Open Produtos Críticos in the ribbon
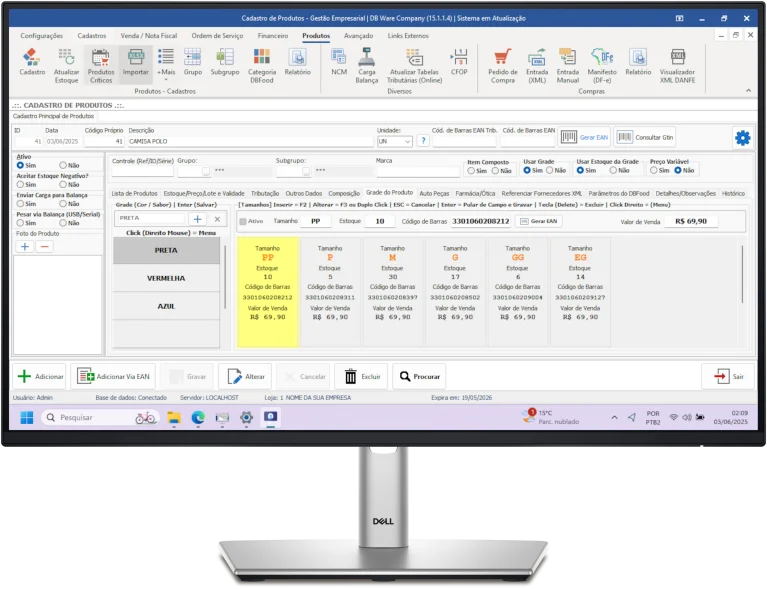 click(x=101, y=62)
